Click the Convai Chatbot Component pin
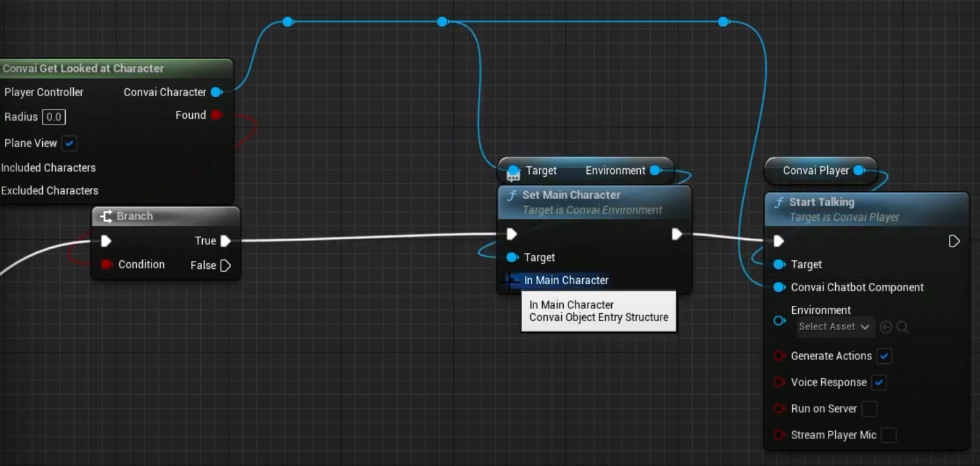This screenshot has width=980, height=466. pyautogui.click(x=779, y=287)
